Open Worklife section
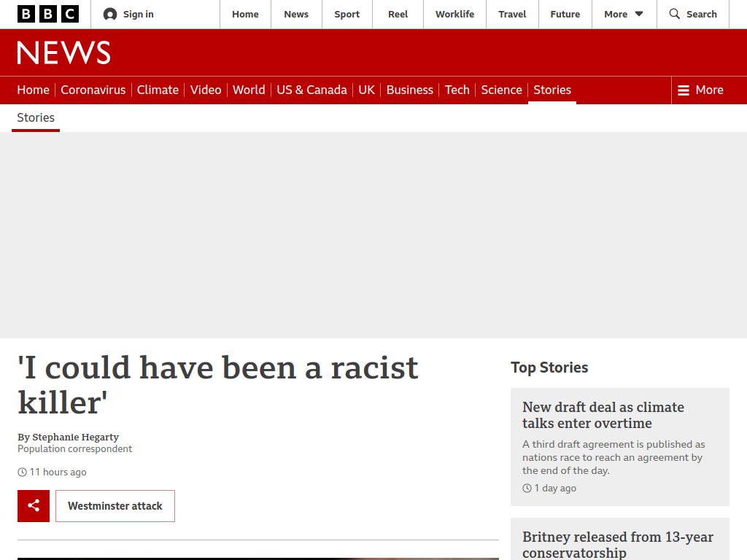The image size is (747, 560). [x=455, y=15]
